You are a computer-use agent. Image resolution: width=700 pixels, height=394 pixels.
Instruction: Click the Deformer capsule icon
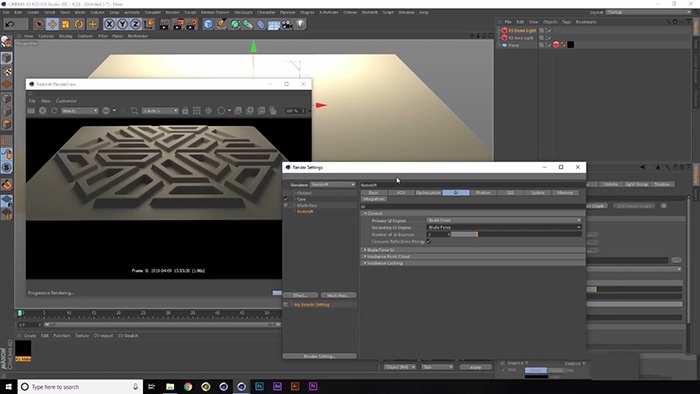261,24
